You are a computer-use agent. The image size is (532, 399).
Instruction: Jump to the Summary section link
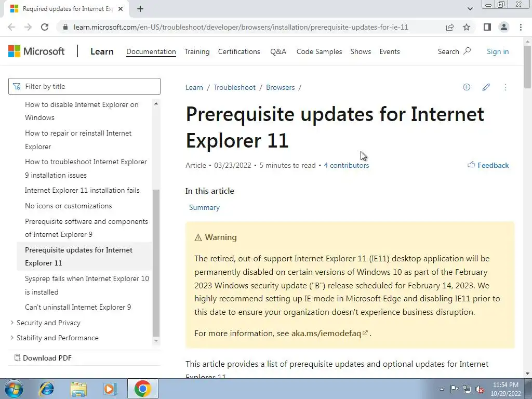click(x=204, y=207)
